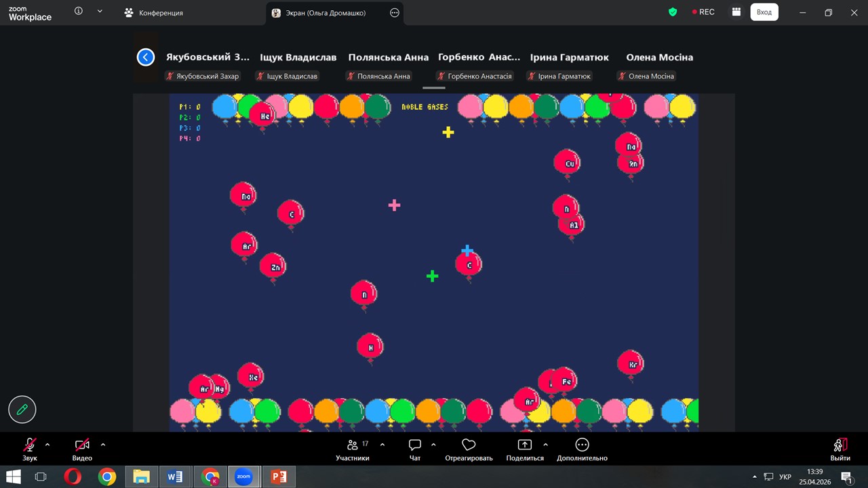
Task: Open the More options ellipsis icon
Action: [x=582, y=445]
